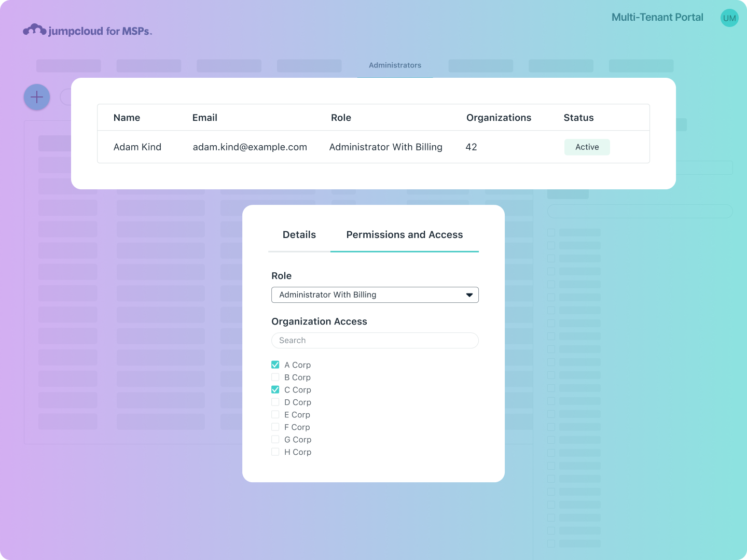The width and height of the screenshot is (747, 560).
Task: Enable access for G Corp
Action: 275,439
